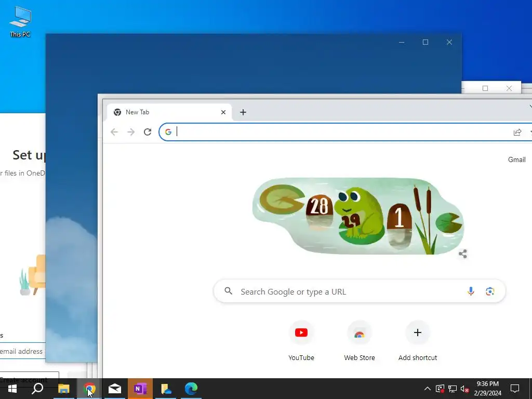Click the Add shortcut button

(x=418, y=341)
